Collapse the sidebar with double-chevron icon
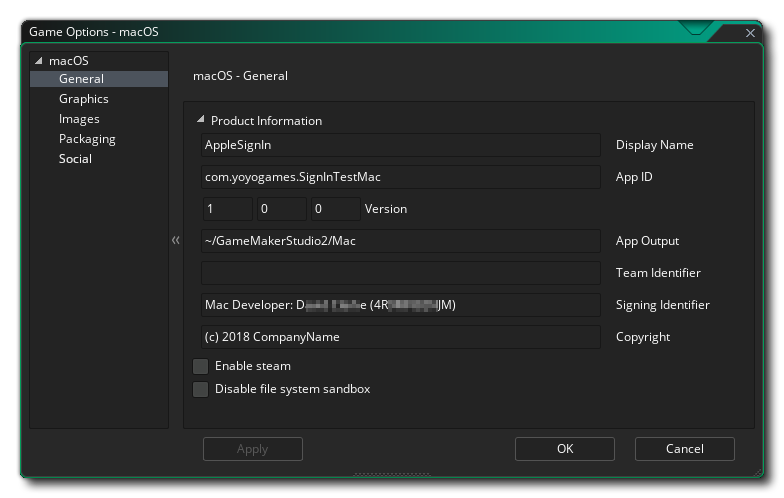This screenshot has height=498, width=784. 176,241
